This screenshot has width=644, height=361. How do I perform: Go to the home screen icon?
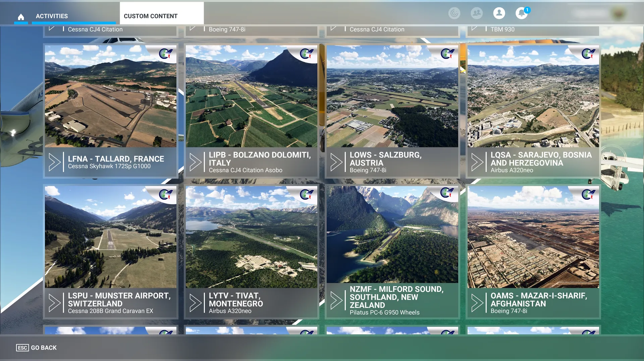[21, 16]
